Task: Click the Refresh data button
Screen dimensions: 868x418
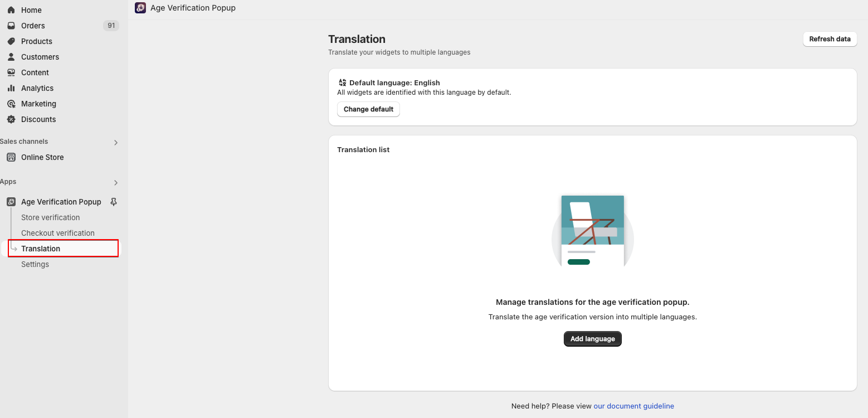Action: [x=830, y=39]
